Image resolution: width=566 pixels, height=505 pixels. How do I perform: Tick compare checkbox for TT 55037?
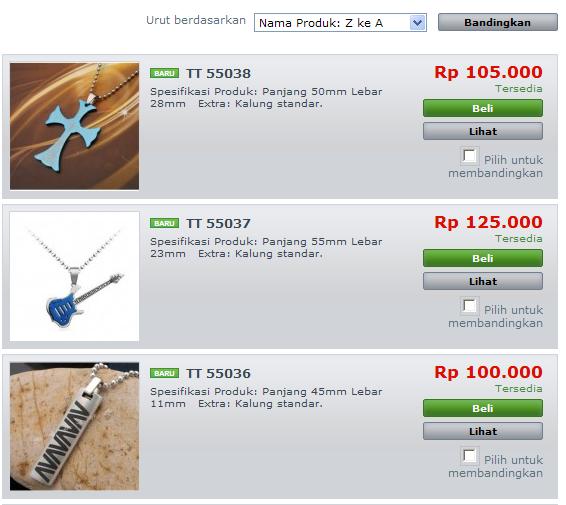[x=469, y=306]
